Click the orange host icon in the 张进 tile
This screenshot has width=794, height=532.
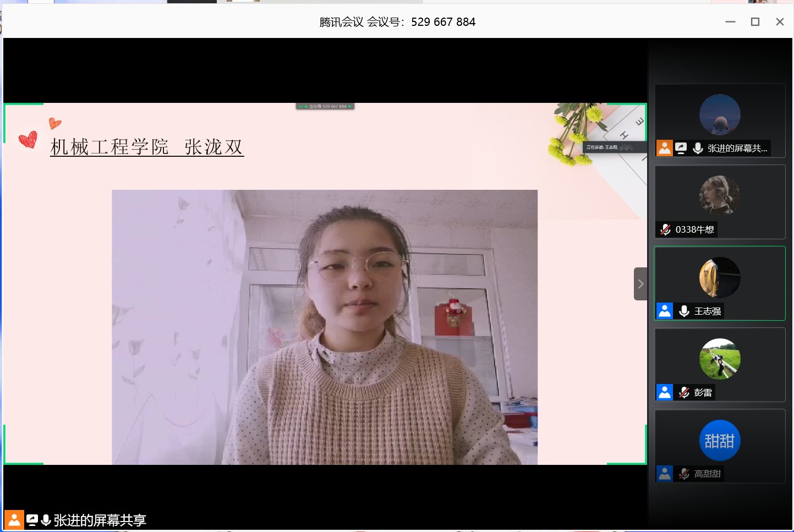pyautogui.click(x=665, y=148)
